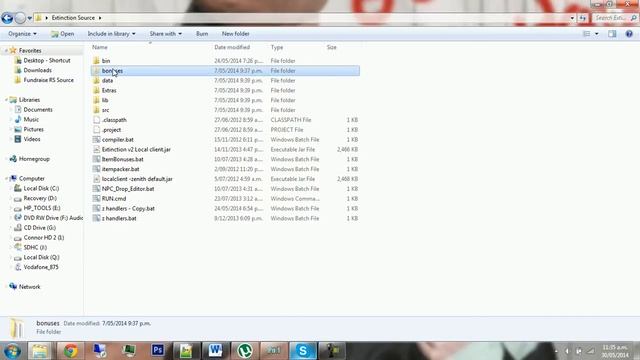Collapse the Libraries section
Screen dimensions: 640x360
pyautogui.click(x=6, y=100)
